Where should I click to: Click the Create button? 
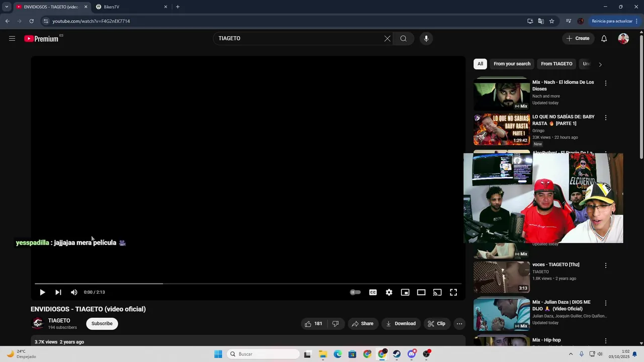coord(578,39)
